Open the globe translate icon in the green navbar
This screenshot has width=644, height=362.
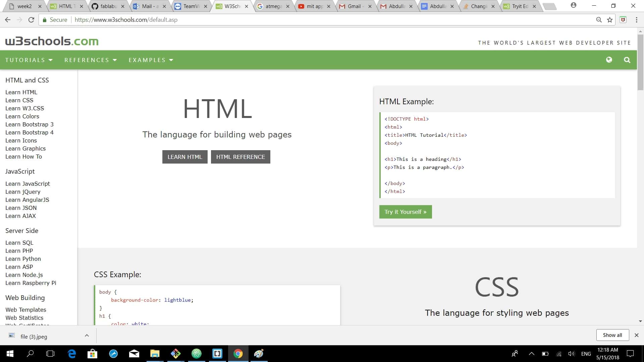tap(609, 60)
